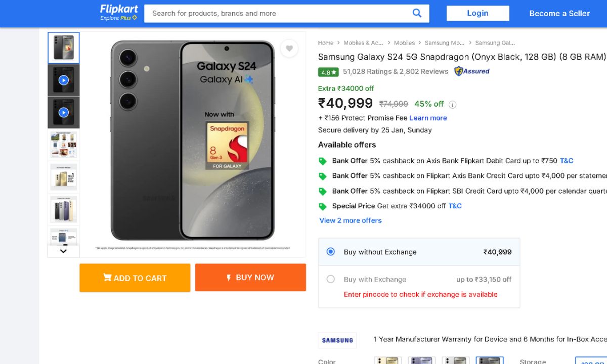Viewport: 607px width, 364px height.
Task: Click the Flipkart Assured badge
Action: pos(472,71)
